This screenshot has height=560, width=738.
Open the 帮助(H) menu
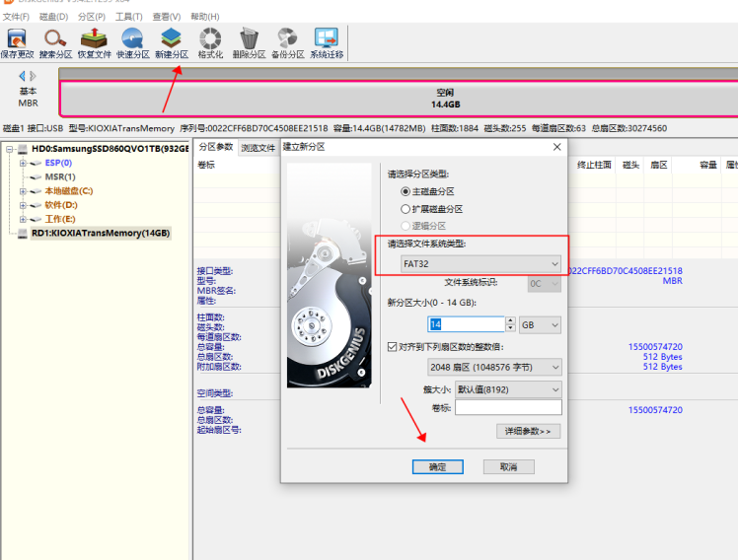(205, 17)
